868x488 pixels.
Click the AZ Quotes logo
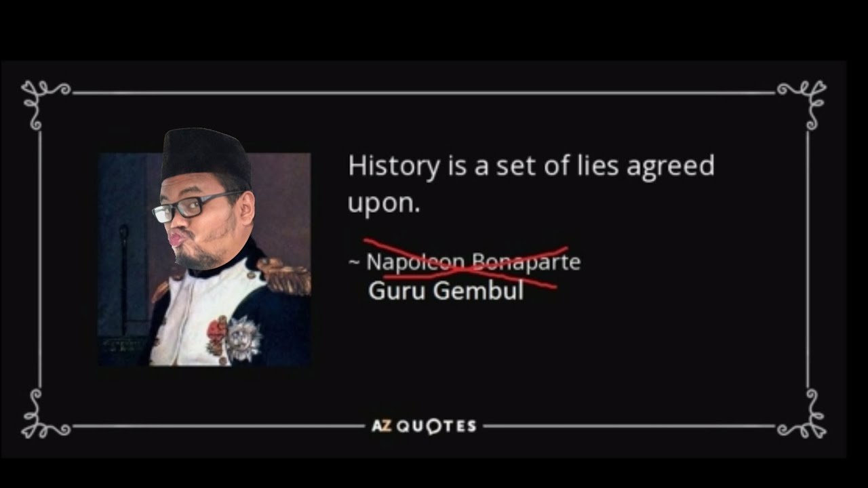[x=424, y=426]
